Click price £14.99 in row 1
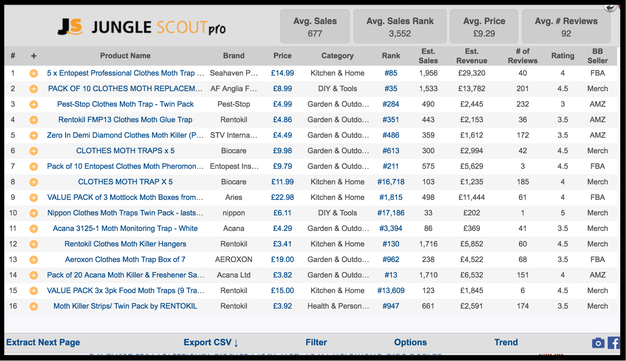The width and height of the screenshot is (626, 361). point(282,73)
